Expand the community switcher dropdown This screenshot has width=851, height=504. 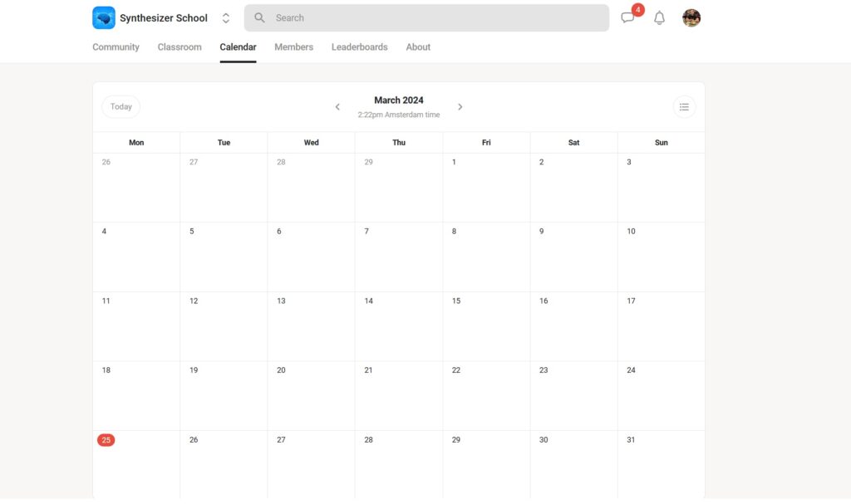[x=226, y=17]
